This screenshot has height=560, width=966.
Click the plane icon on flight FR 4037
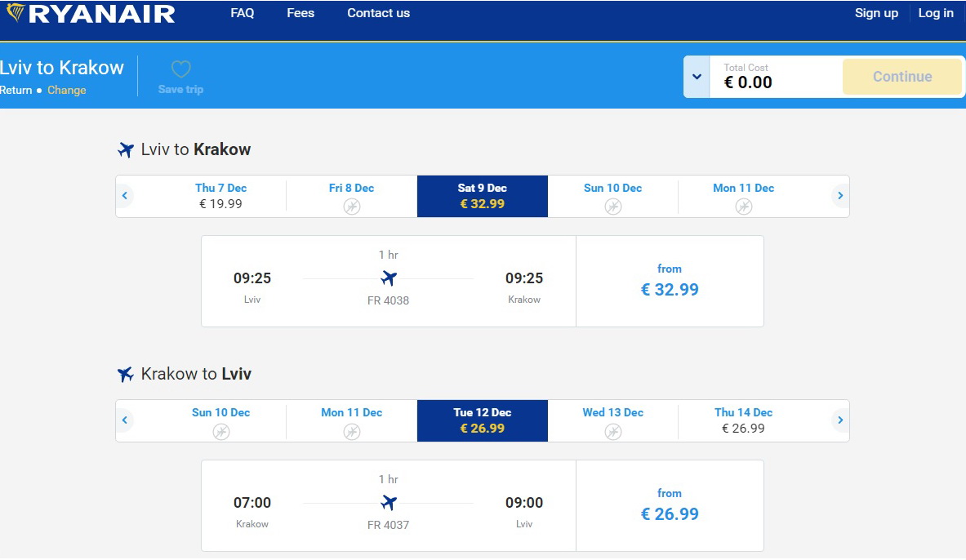pyautogui.click(x=389, y=503)
